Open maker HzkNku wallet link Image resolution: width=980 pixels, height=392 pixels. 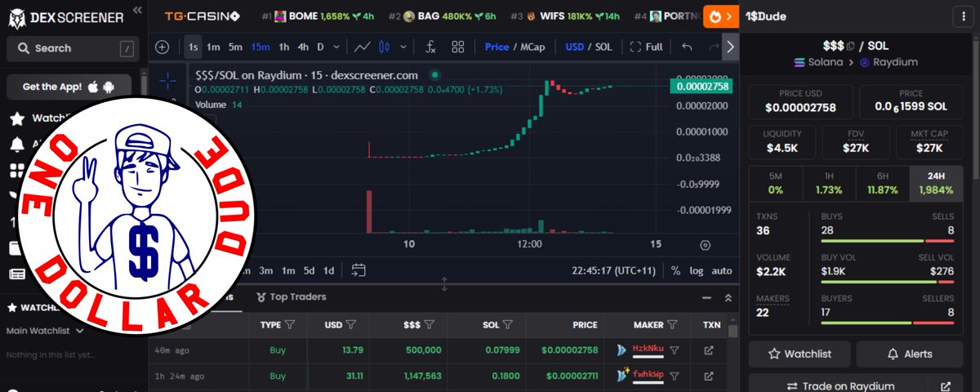[x=648, y=350]
